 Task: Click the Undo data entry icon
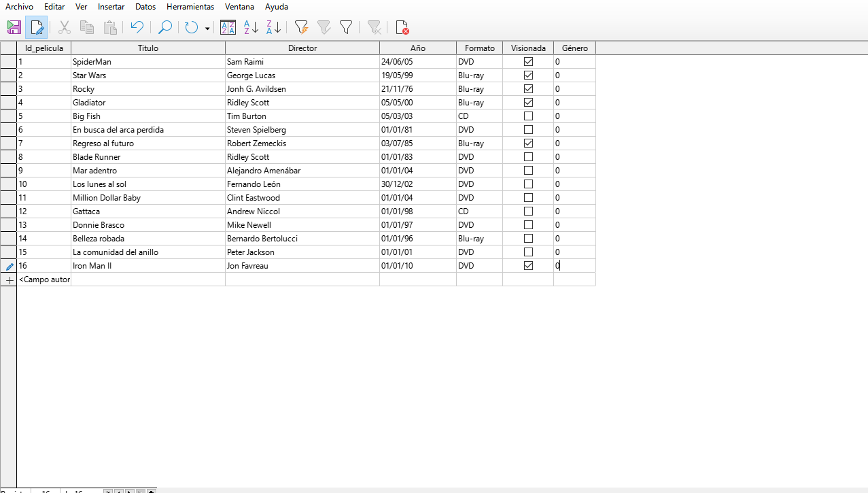[x=137, y=27]
